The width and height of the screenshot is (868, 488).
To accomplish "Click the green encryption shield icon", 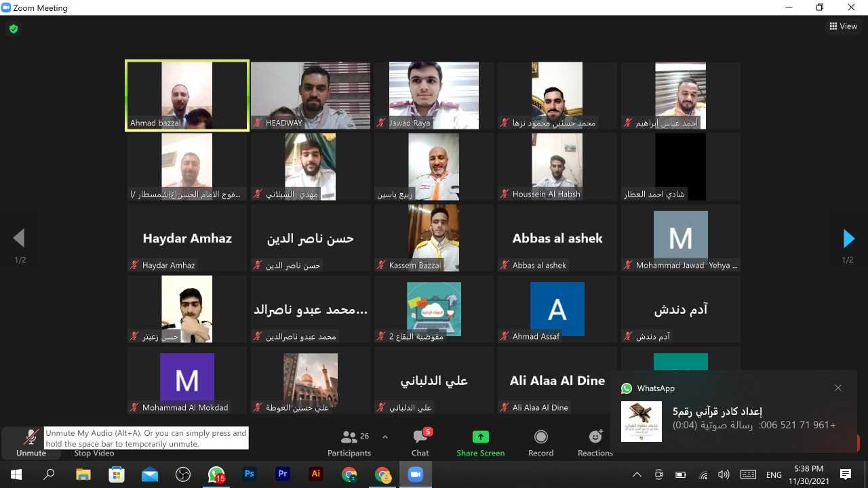I will (14, 29).
